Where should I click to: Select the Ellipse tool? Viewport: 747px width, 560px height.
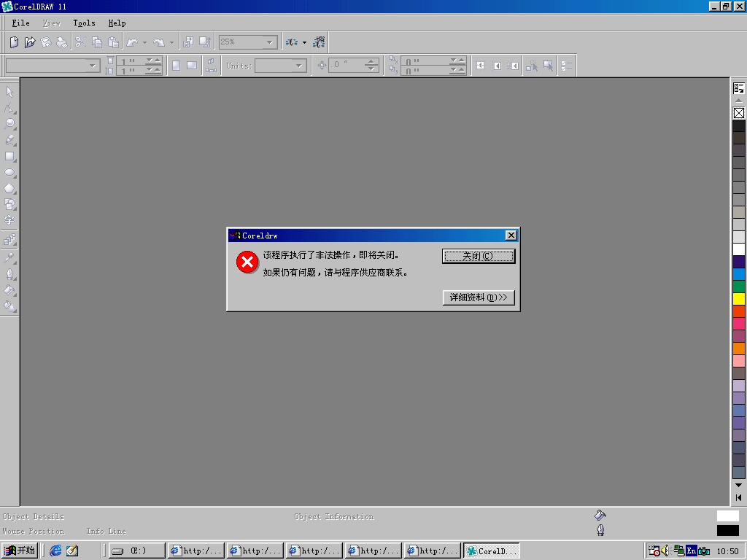click(x=9, y=172)
